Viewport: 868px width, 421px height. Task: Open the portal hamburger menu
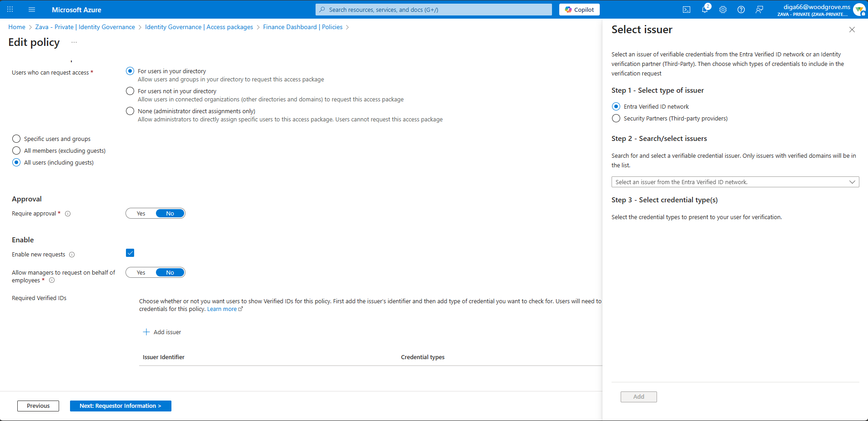(x=32, y=10)
